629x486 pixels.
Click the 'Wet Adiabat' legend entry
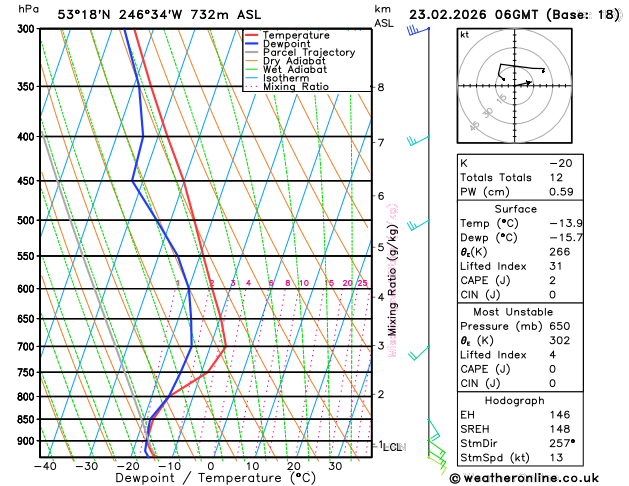(x=295, y=69)
